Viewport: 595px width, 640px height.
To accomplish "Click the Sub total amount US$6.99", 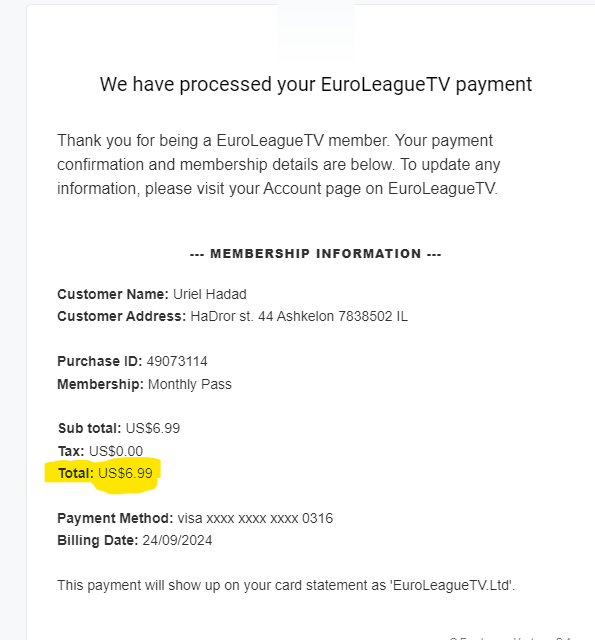I will (153, 428).
